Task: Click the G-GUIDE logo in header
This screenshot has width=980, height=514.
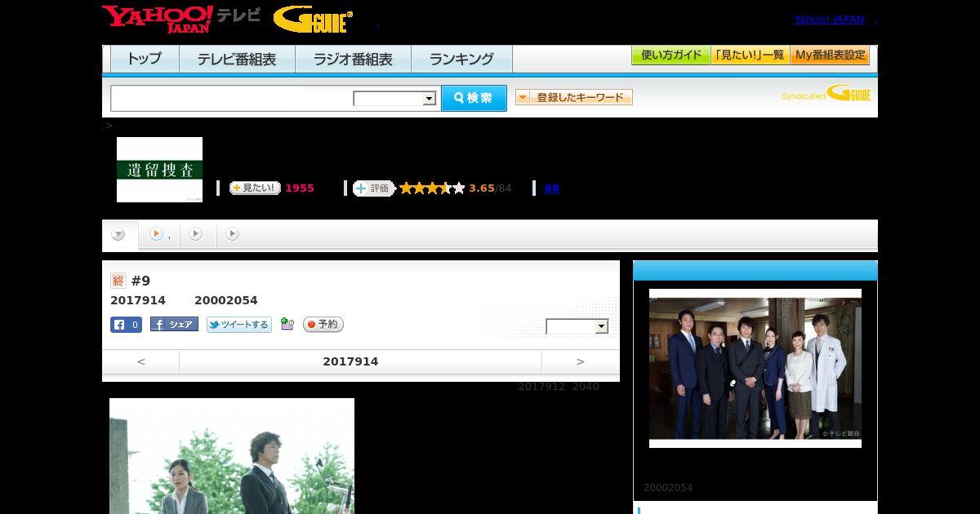Action: coord(313,19)
